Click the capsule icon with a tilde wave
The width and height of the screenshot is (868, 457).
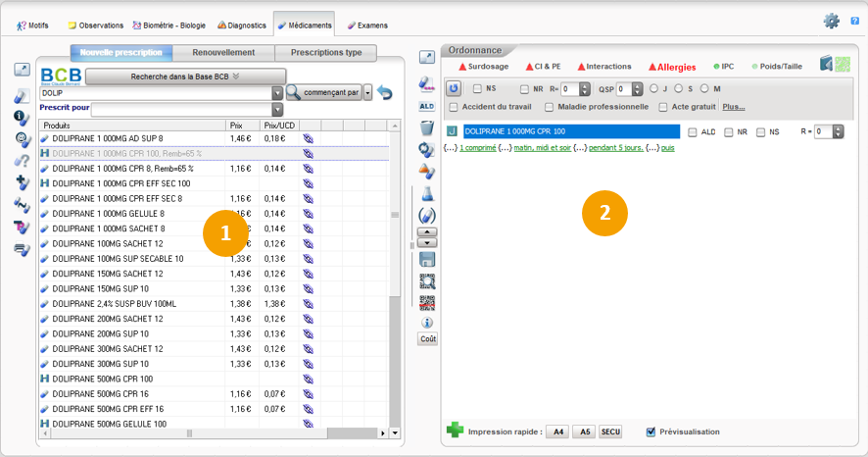(22, 206)
